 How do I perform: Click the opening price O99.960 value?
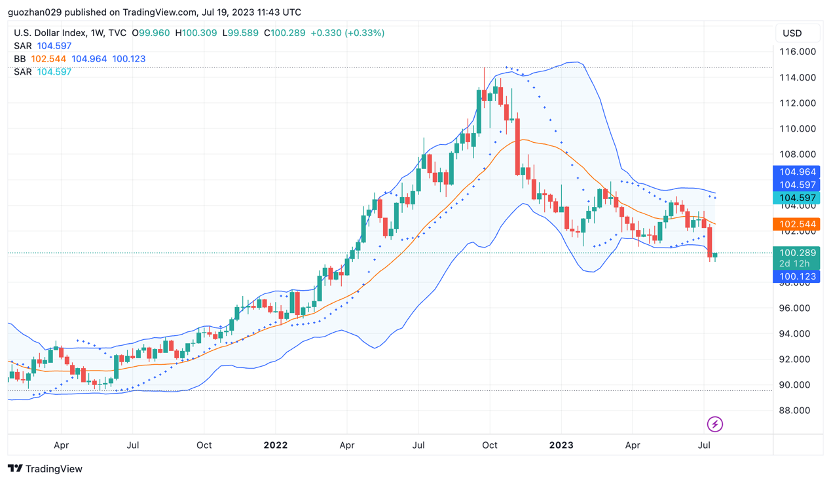coord(151,33)
